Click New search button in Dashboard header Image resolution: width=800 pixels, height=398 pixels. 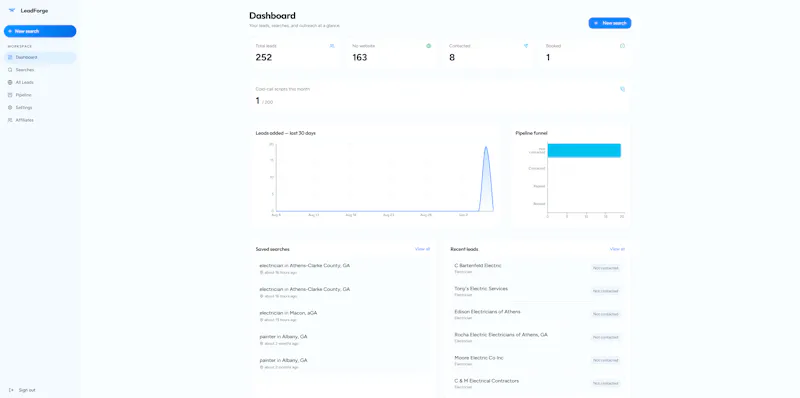[x=610, y=23]
